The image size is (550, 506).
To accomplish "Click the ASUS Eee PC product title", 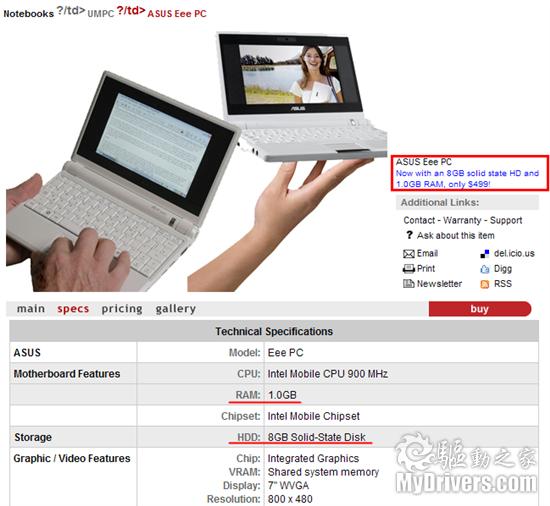I will pyautogui.click(x=424, y=162).
